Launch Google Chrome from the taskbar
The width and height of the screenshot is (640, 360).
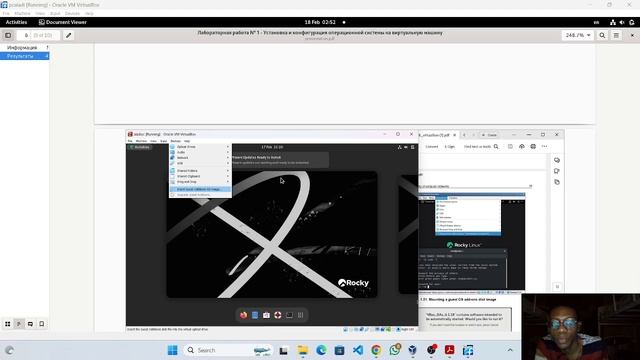(376, 350)
